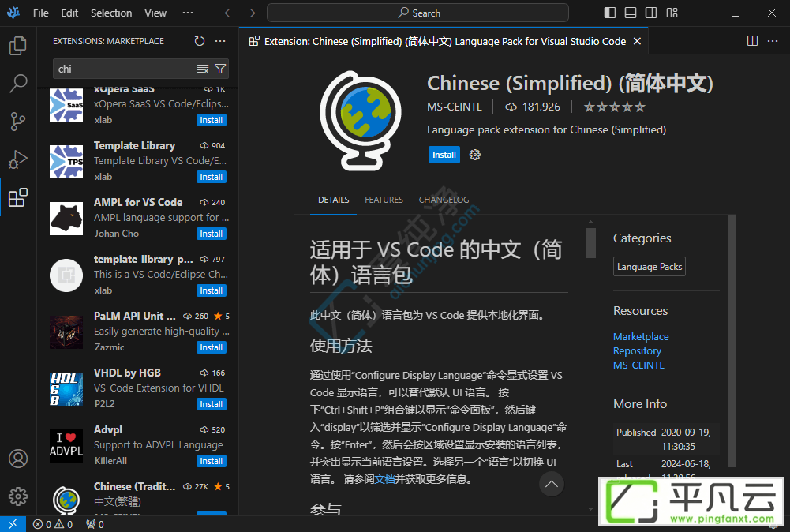Image resolution: width=790 pixels, height=532 pixels.
Task: Clear extensions search results icon
Action: pyautogui.click(x=203, y=69)
